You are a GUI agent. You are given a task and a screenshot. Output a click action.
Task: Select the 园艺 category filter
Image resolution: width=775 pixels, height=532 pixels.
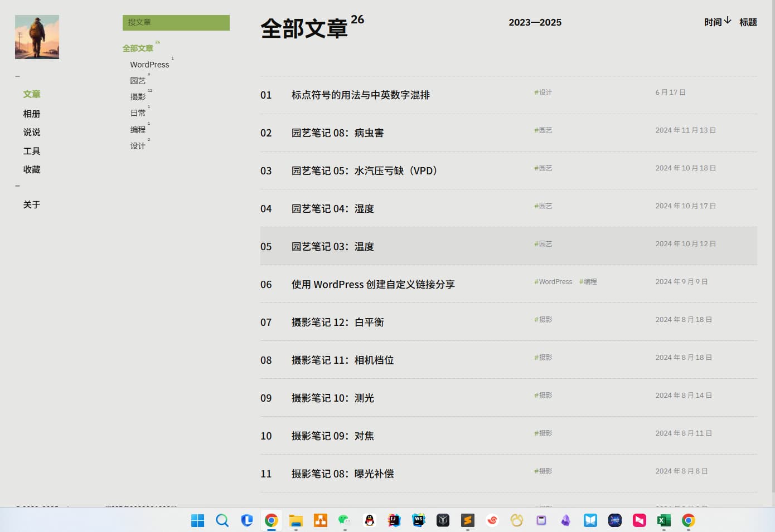click(138, 81)
